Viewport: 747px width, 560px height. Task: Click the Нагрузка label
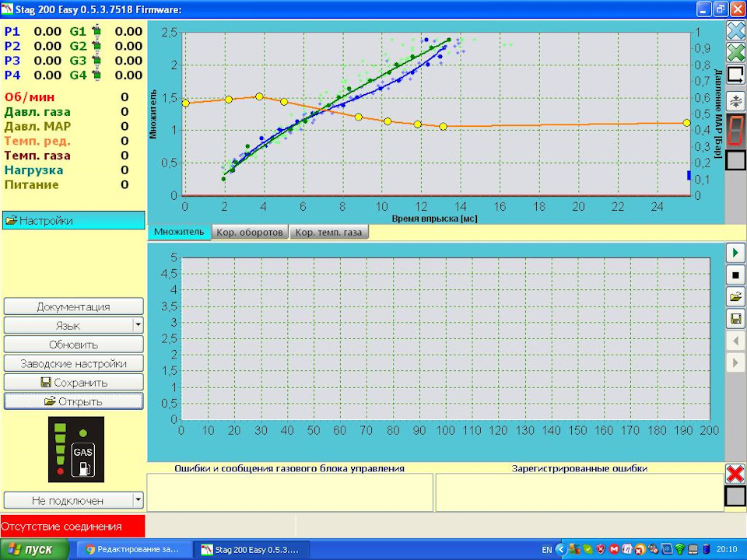tap(33, 170)
